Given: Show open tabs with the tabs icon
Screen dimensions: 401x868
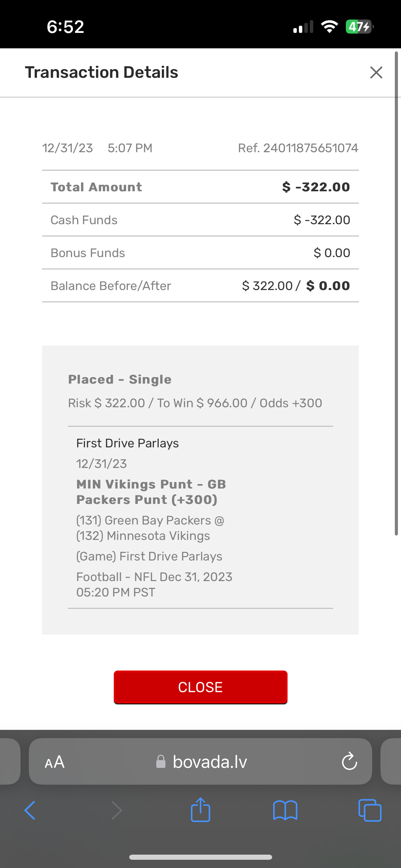Looking at the screenshot, I should [369, 810].
